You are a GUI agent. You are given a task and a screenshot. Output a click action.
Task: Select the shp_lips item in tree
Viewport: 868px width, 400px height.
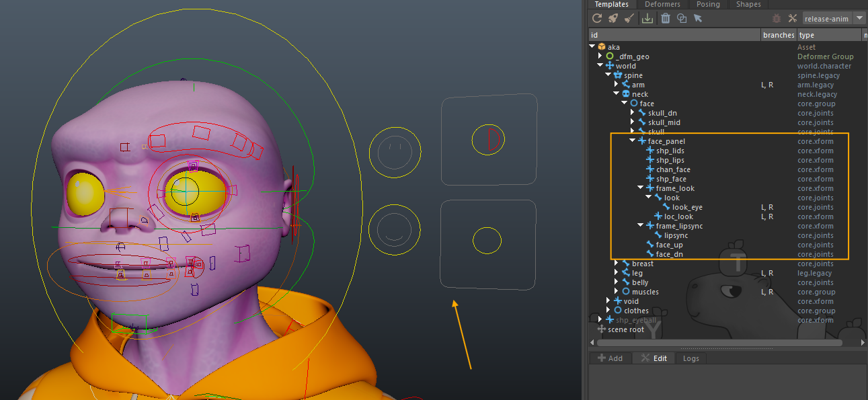pyautogui.click(x=670, y=160)
